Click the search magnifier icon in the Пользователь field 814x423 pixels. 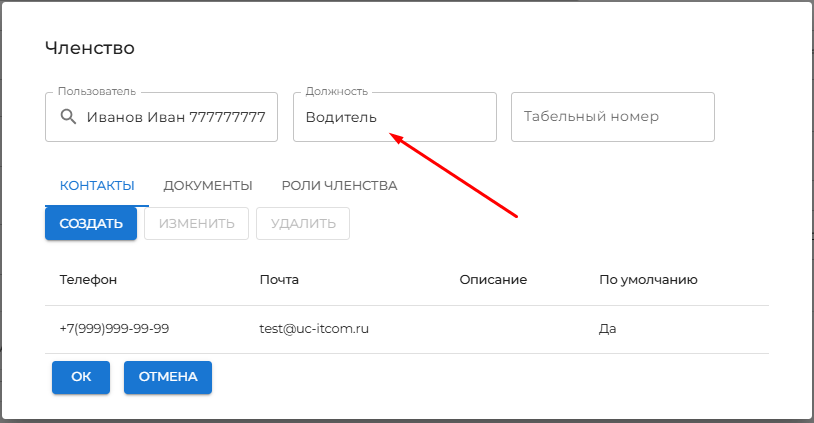point(68,117)
